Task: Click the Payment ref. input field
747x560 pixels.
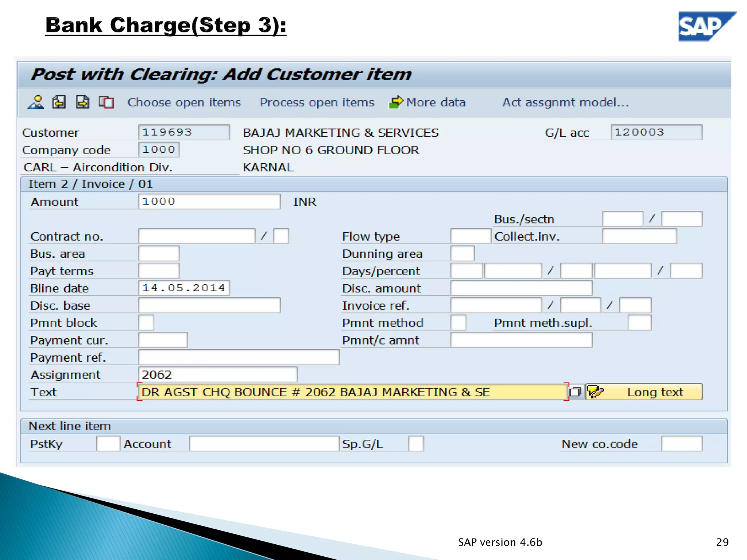Action: click(x=239, y=357)
